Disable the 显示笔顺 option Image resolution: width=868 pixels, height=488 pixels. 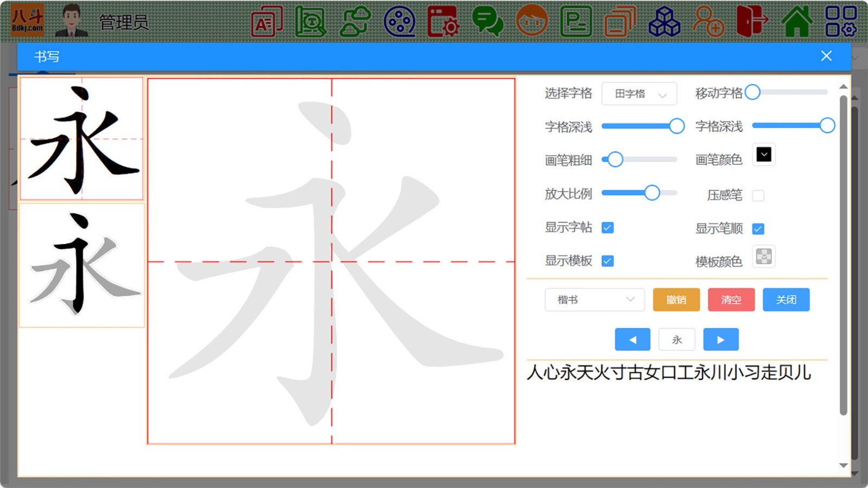(x=758, y=228)
